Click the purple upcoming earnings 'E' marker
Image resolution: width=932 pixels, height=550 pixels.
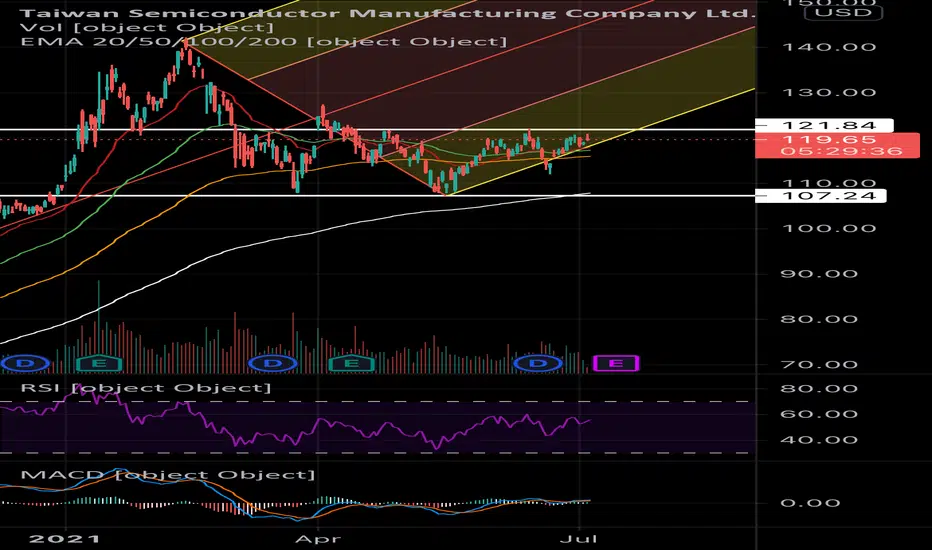pos(616,363)
